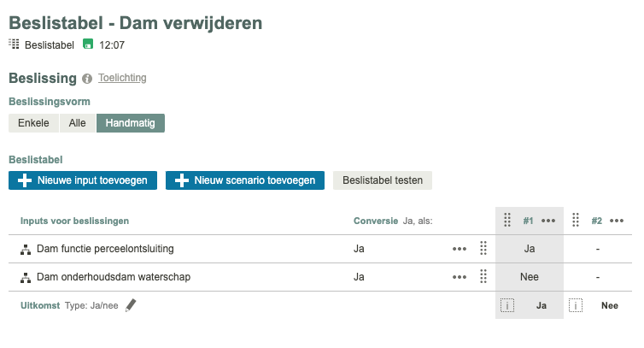Image resolution: width=644 pixels, height=348 pixels.
Task: Click drag handle for Dam functie perceelontsluiting row
Action: pyautogui.click(x=483, y=249)
